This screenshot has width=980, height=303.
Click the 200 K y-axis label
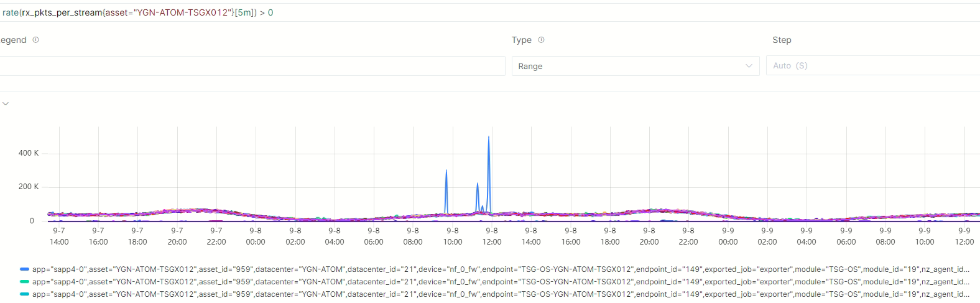pyautogui.click(x=29, y=187)
